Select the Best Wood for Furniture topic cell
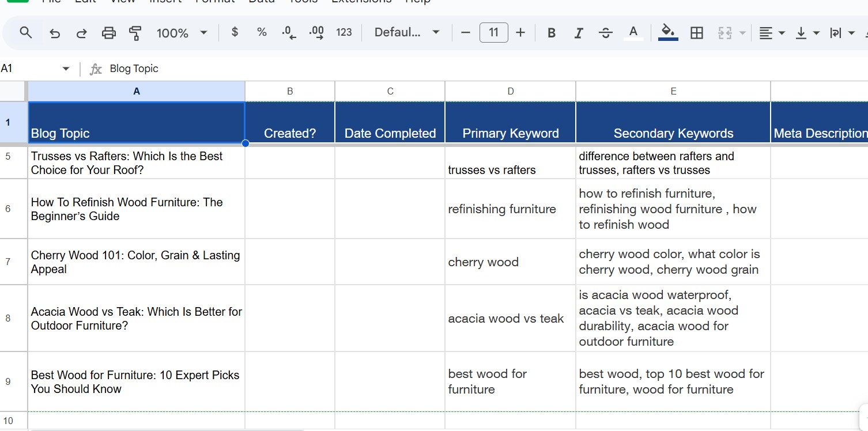868x431 pixels. (x=137, y=381)
